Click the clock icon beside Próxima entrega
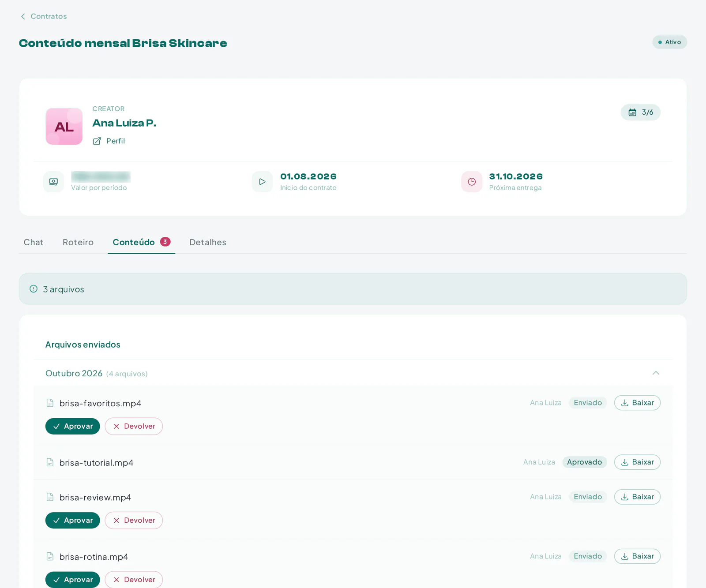This screenshot has height=588, width=706. pos(472,182)
